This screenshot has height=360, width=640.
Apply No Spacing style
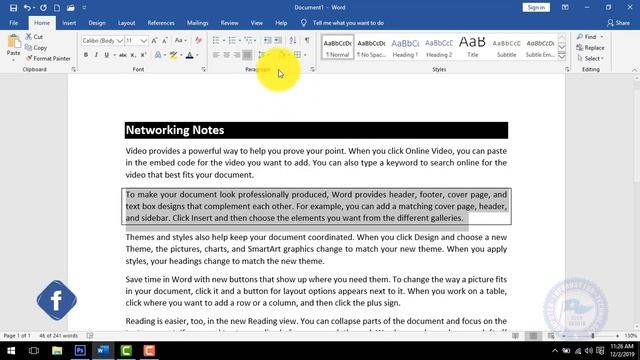tap(371, 47)
